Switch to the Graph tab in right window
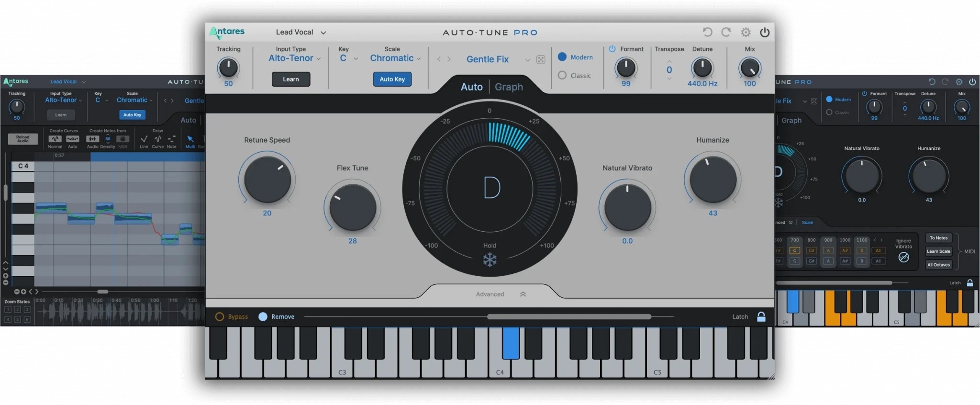 (791, 121)
